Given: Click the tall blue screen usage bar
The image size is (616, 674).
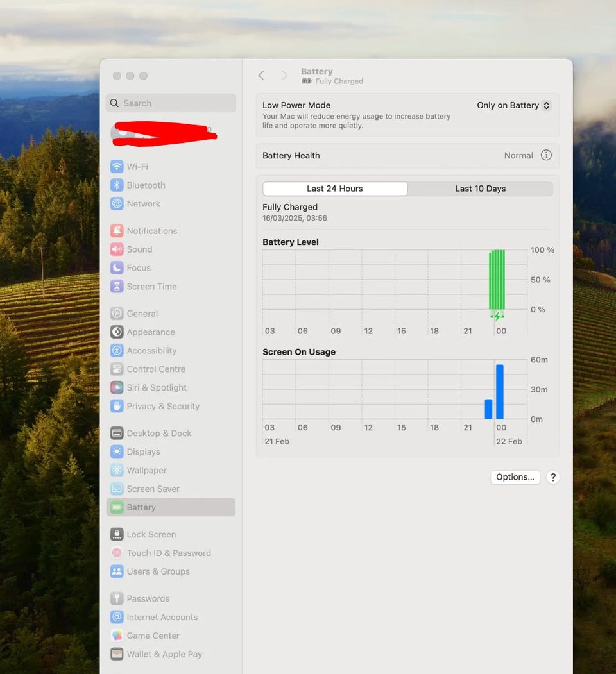Looking at the screenshot, I should (x=499, y=392).
